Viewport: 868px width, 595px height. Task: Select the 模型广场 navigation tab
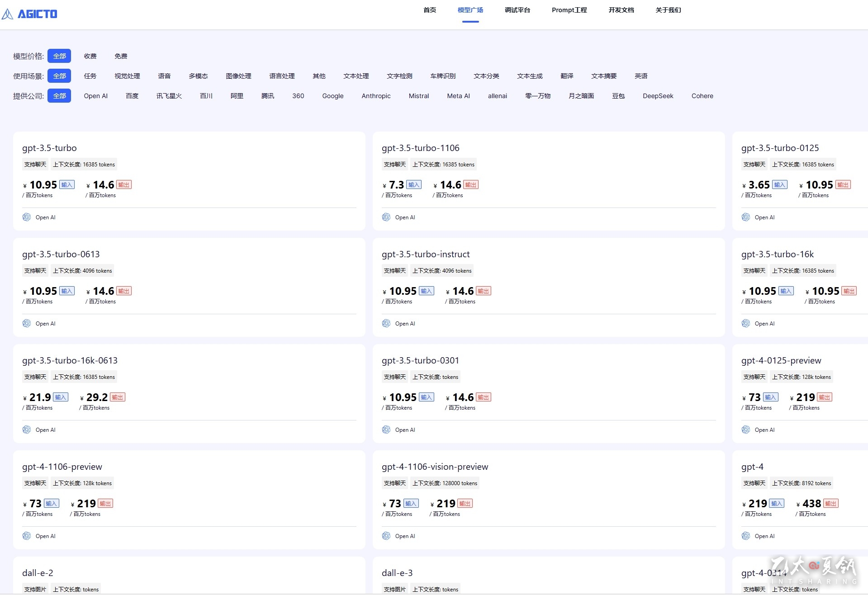pyautogui.click(x=470, y=10)
